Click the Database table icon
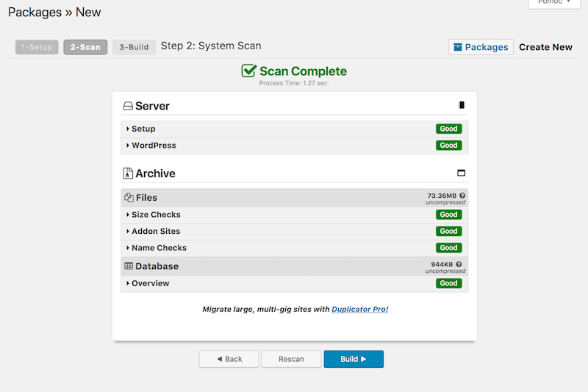This screenshot has height=392, width=588. pyautogui.click(x=129, y=266)
